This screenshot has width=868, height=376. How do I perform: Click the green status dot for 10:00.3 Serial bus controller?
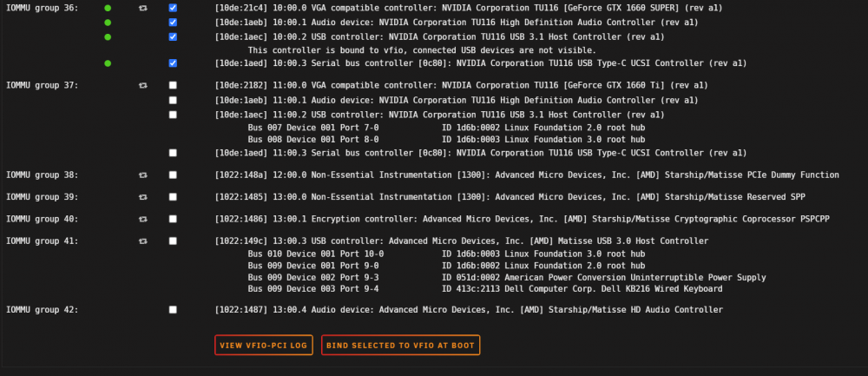coord(108,63)
